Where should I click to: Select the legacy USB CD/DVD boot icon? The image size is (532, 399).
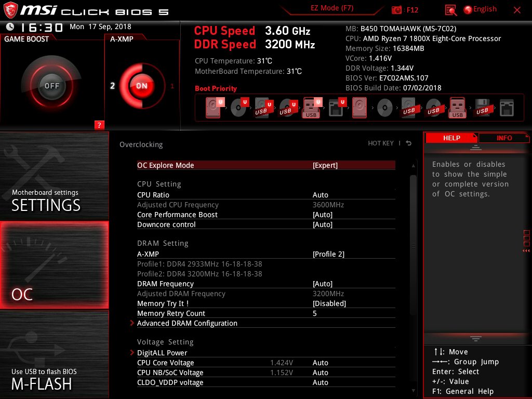click(x=433, y=108)
